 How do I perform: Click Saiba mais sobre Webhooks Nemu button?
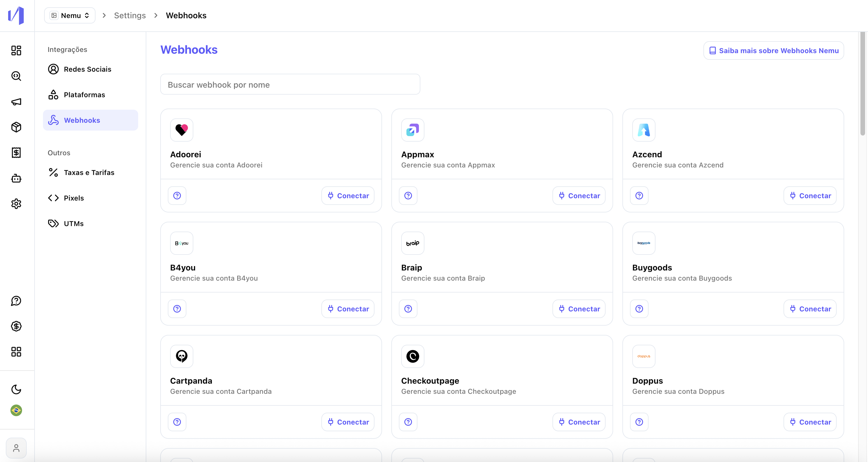click(774, 50)
